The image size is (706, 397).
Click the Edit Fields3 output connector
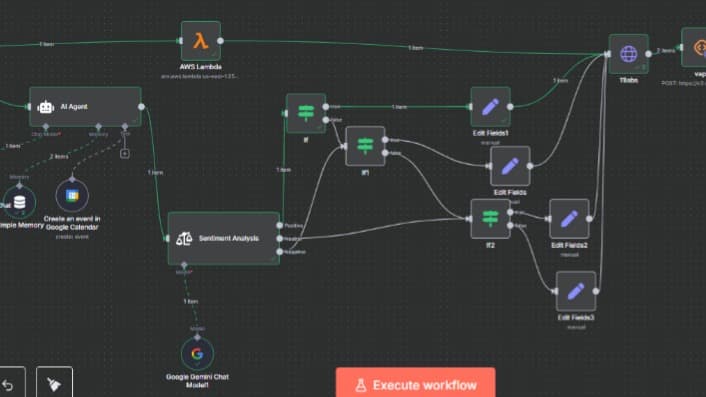[x=596, y=291]
